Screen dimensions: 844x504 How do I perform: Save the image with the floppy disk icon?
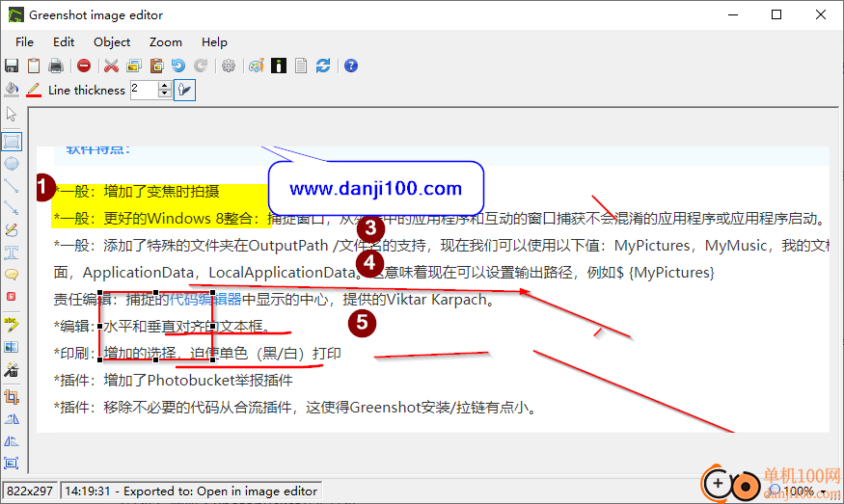tap(12, 66)
